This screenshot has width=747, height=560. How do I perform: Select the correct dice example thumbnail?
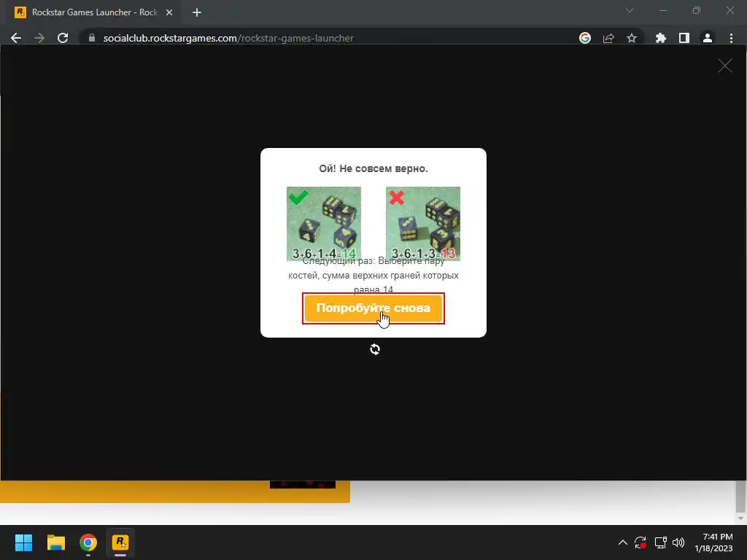click(x=323, y=223)
